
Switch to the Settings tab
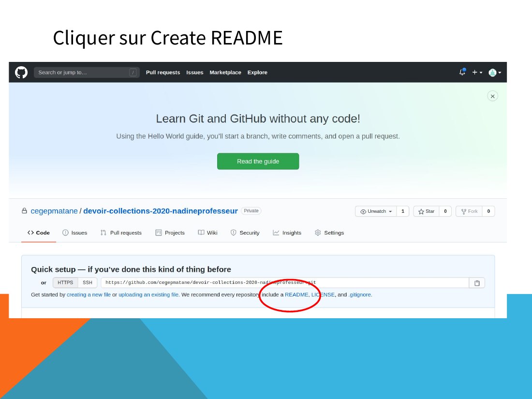click(x=329, y=233)
